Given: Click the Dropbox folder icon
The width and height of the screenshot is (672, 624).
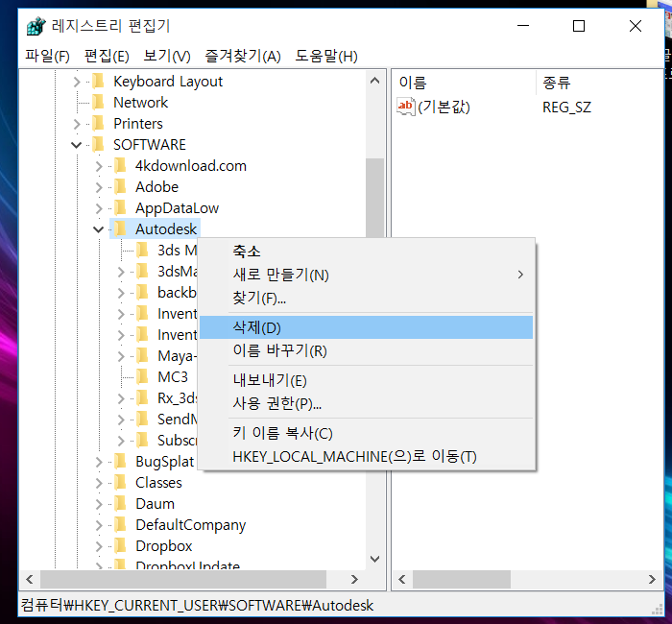Looking at the screenshot, I should (120, 545).
